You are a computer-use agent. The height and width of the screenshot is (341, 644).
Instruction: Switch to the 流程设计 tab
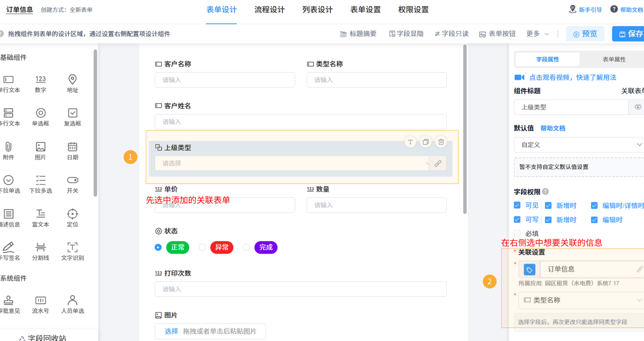(x=269, y=10)
